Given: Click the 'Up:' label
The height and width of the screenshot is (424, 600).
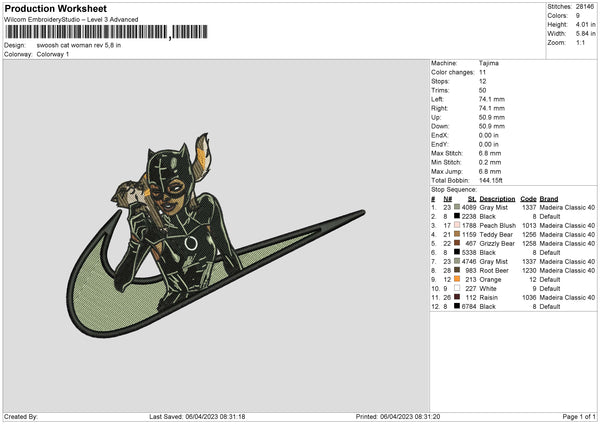Looking at the screenshot, I should point(436,117).
